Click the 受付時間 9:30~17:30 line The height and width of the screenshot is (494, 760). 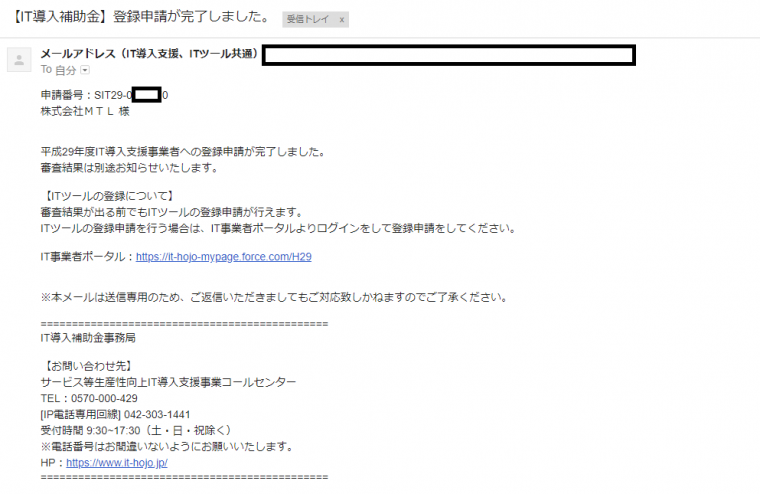click(x=137, y=430)
